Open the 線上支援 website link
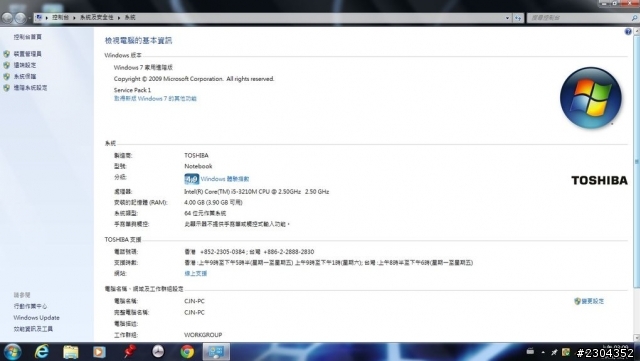 (196, 274)
